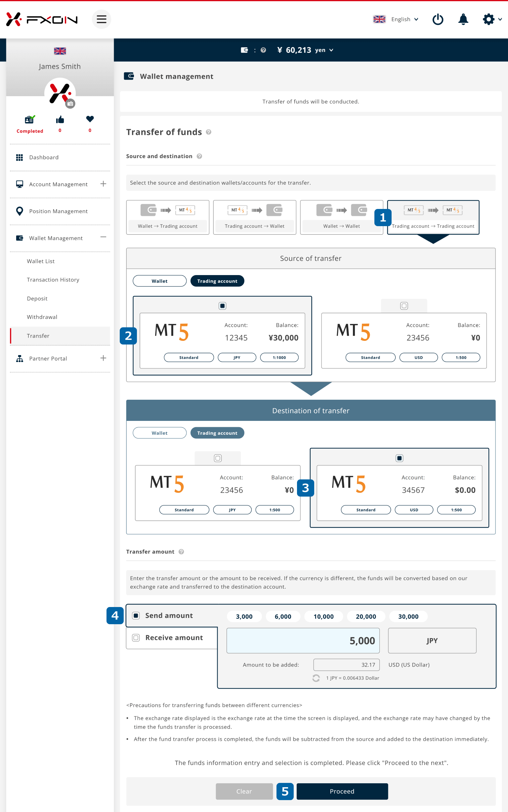Choose the 10,000 quick amount
This screenshot has width=508, height=812.
[x=323, y=617]
